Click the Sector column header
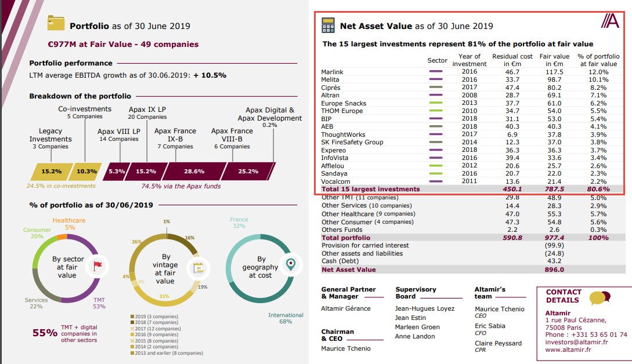Screen dimensions: 632x364 [x=438, y=60]
